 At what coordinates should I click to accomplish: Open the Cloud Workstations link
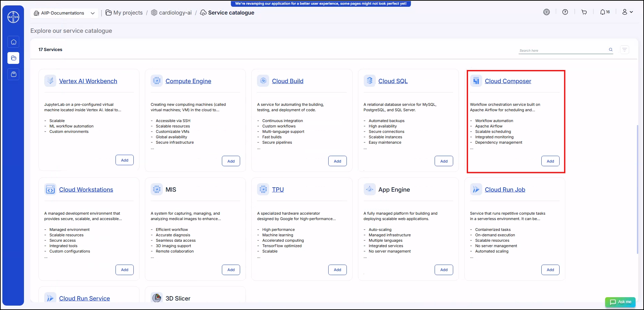pyautogui.click(x=86, y=190)
